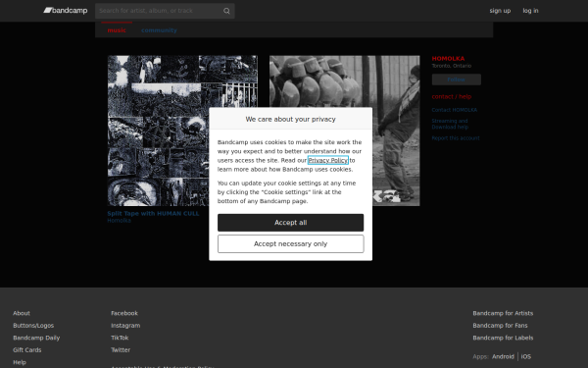
Task: Accept all cookies
Action: coord(291,223)
